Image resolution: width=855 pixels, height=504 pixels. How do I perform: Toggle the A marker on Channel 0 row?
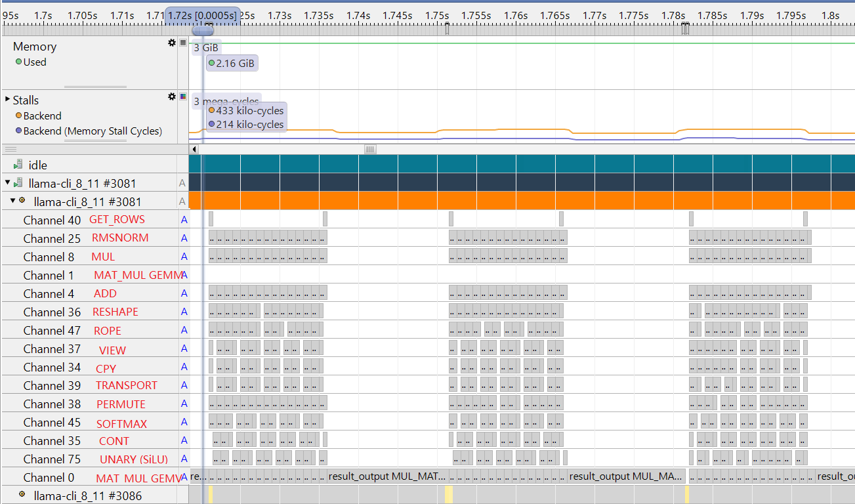tap(184, 477)
